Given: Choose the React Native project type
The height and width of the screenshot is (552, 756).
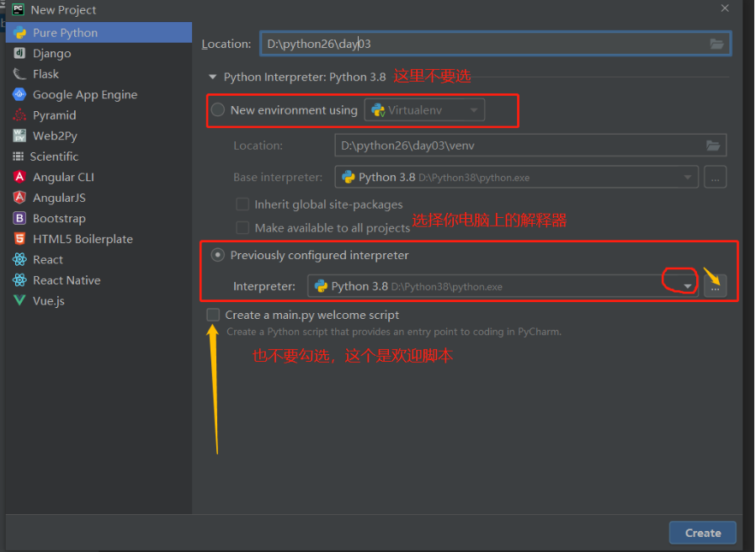Looking at the screenshot, I should coord(98,280).
